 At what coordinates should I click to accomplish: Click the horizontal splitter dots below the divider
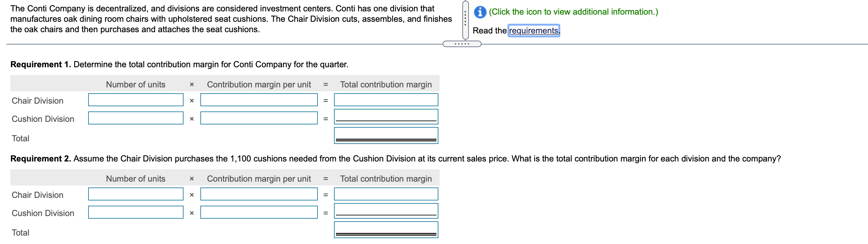(x=462, y=43)
